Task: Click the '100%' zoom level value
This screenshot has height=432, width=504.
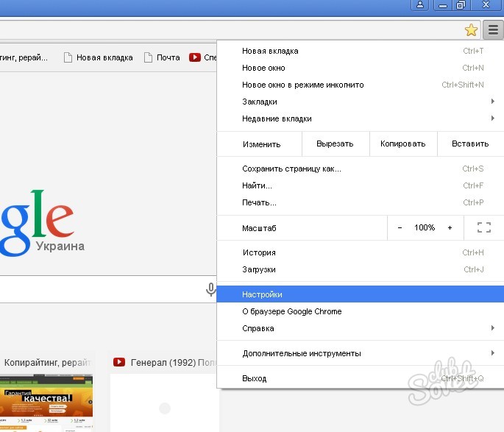Action: (425, 227)
